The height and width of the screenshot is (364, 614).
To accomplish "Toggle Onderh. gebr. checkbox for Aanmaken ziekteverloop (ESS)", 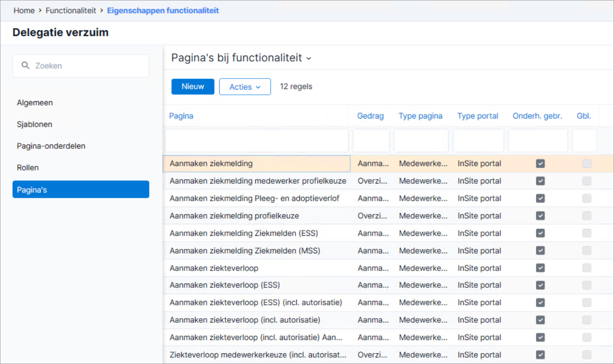I will tap(540, 285).
